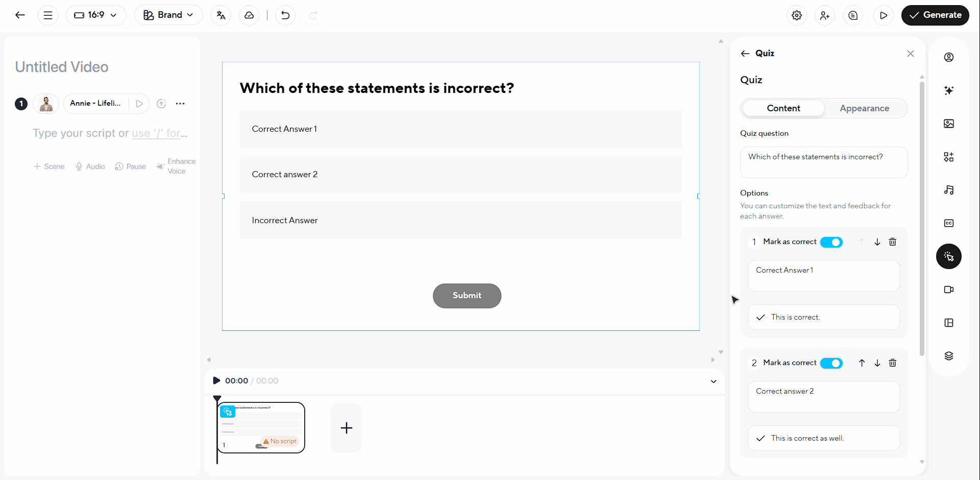The width and height of the screenshot is (980, 480).
Task: Click the Generate button
Action: coord(935,15)
